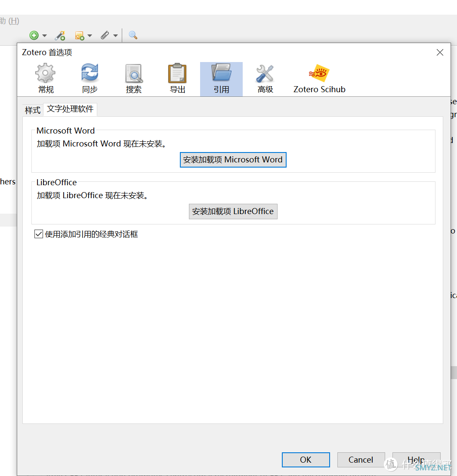457x476 pixels.
Task: Switch to the 文字处理软件 tab
Action: tap(70, 109)
